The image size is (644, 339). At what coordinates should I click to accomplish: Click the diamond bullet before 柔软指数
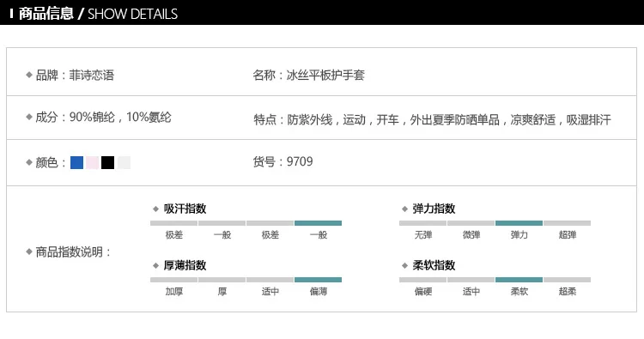[404, 265]
